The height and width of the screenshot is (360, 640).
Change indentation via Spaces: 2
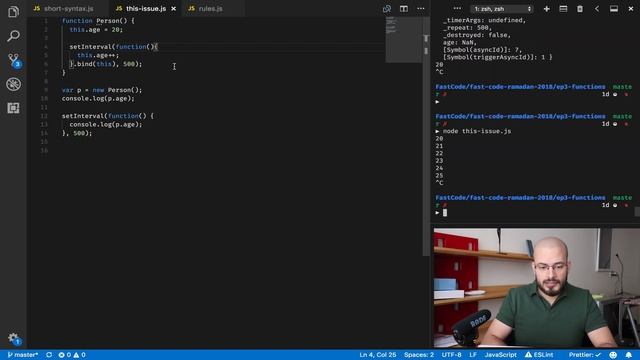click(x=419, y=355)
